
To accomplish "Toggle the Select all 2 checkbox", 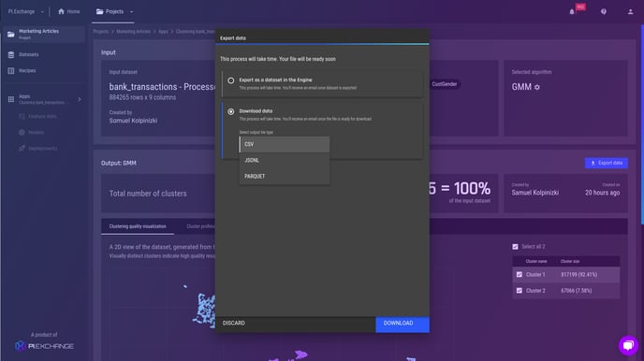I will 515,247.
